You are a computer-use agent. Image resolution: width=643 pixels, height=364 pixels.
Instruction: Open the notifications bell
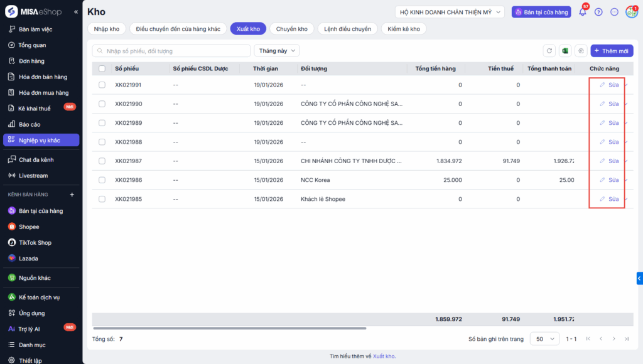tap(582, 12)
